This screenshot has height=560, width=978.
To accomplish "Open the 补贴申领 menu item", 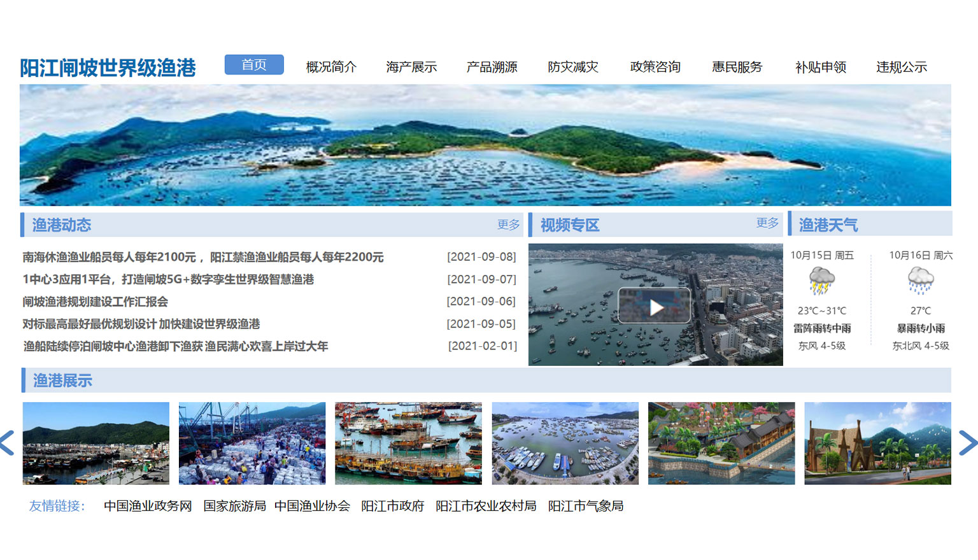I will pos(820,67).
